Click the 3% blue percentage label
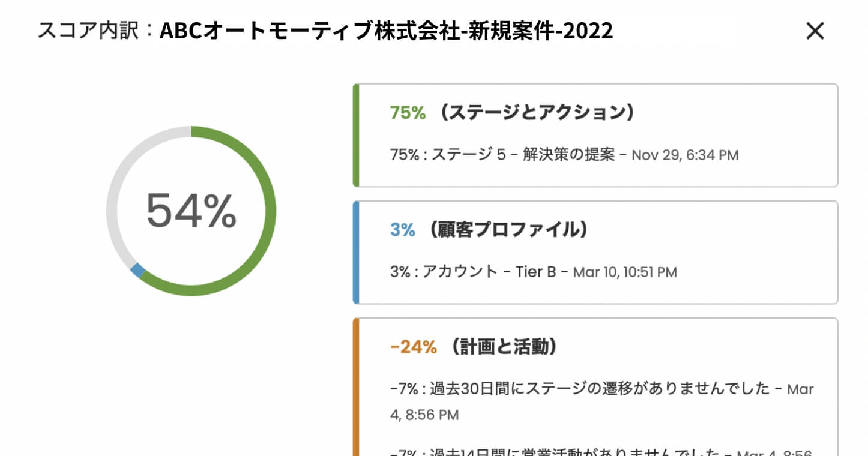The image size is (868, 456). point(401,229)
